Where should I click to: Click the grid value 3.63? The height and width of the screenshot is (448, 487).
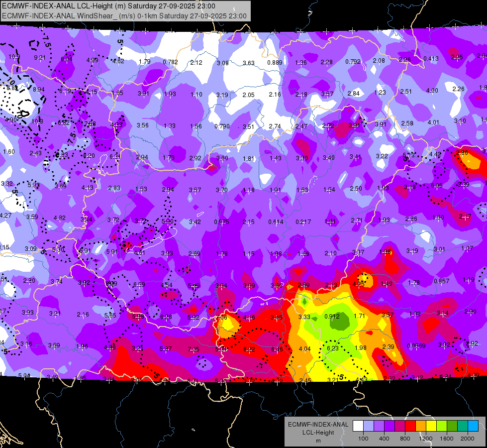[248, 63]
